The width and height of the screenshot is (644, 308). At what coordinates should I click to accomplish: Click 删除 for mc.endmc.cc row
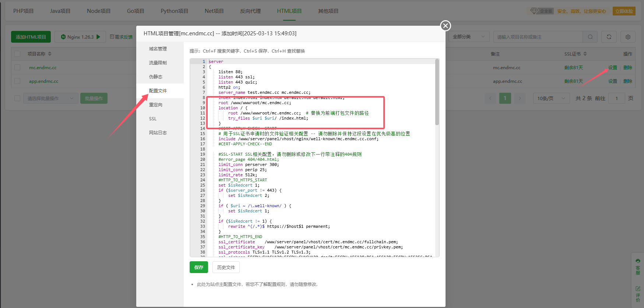point(628,68)
